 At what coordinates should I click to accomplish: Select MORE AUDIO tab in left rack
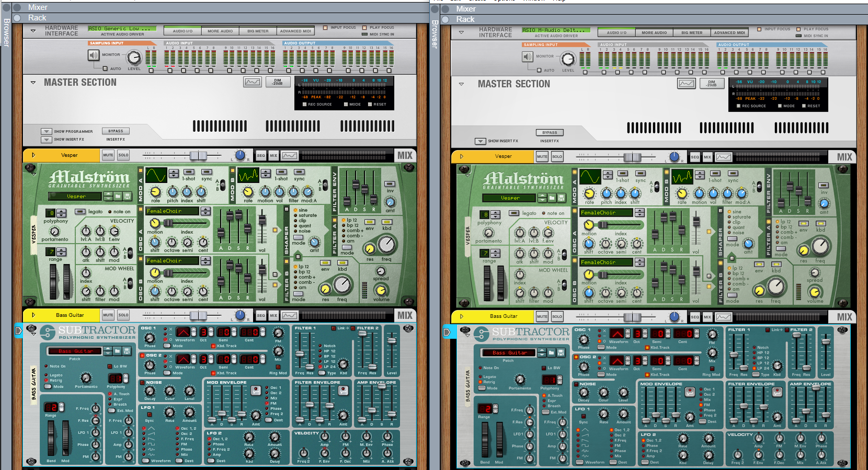tap(220, 31)
